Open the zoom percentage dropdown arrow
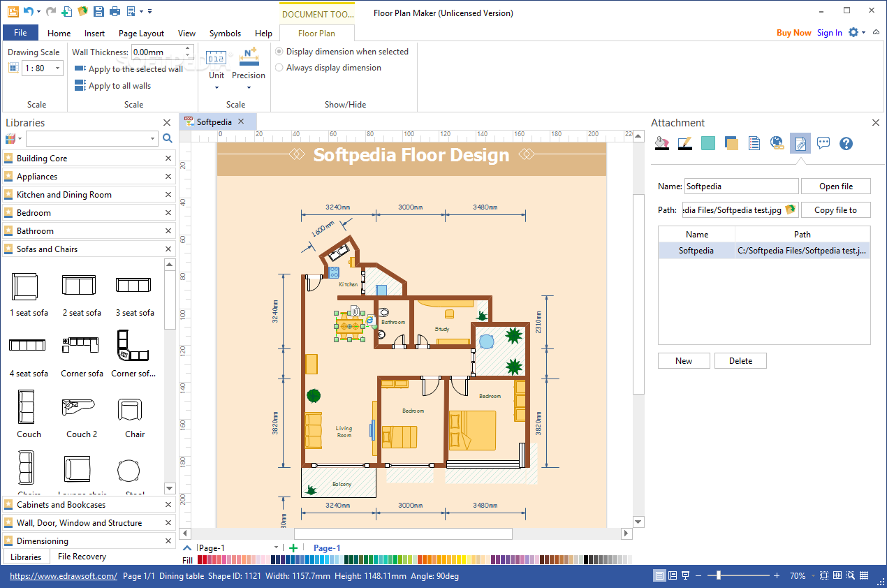Image resolution: width=887 pixels, height=588 pixels. [812, 576]
